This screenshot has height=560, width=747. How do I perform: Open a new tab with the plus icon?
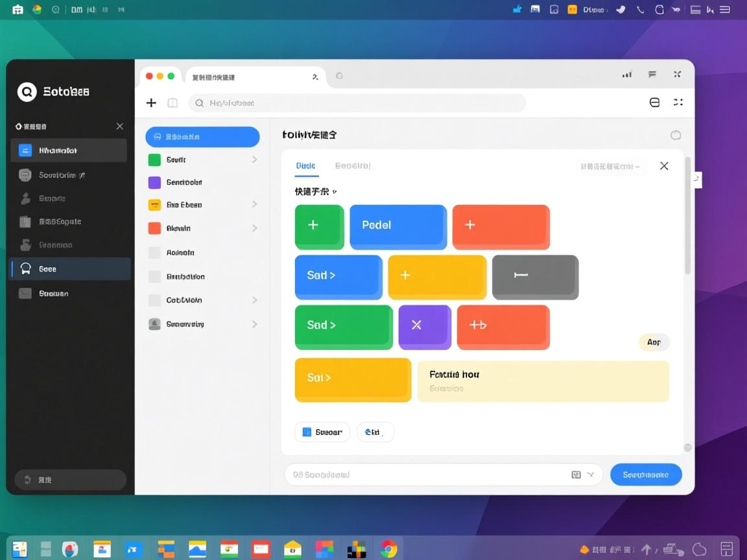151,102
